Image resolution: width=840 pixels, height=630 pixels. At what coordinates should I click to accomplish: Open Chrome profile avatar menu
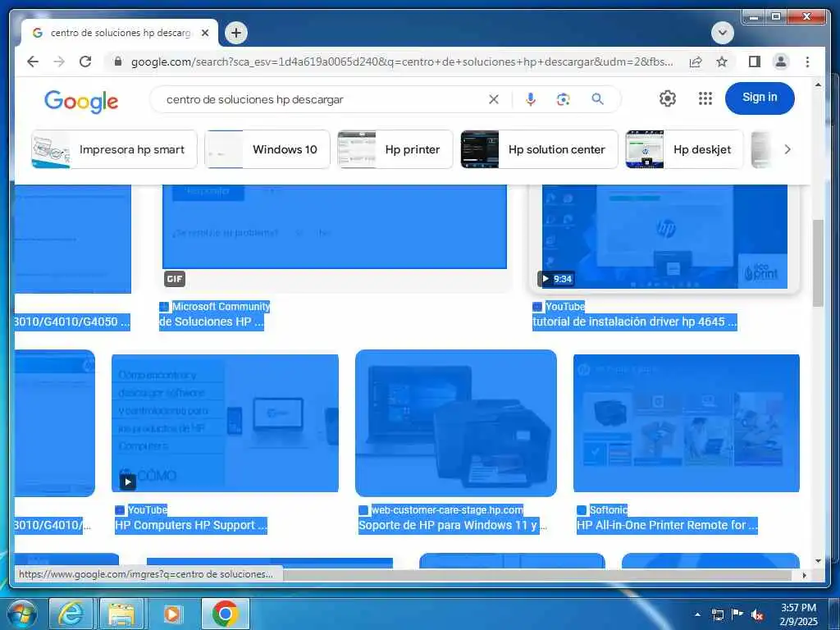[781, 62]
